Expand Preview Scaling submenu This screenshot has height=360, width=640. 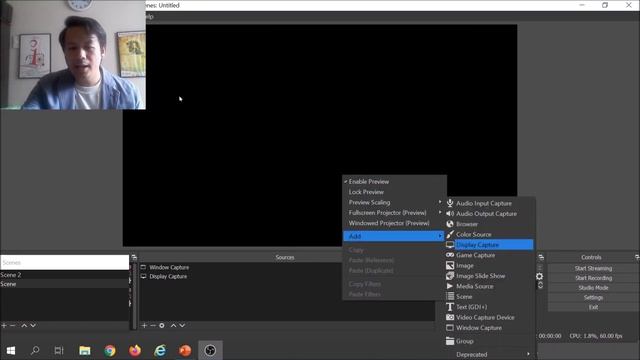(394, 202)
